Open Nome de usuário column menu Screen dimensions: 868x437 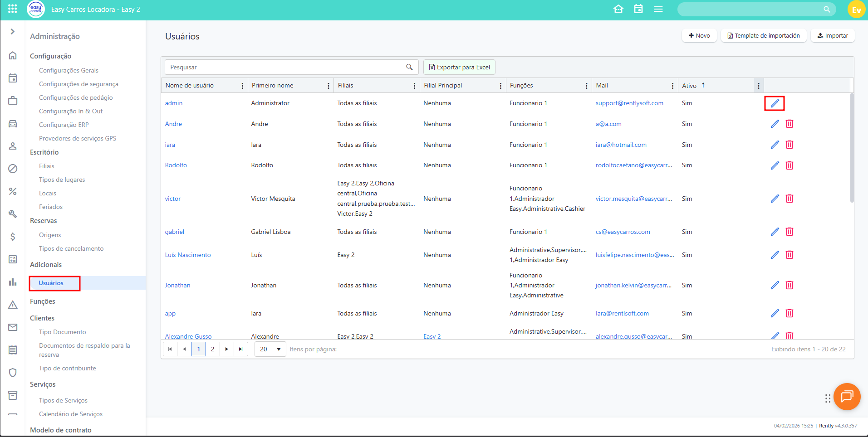242,86
